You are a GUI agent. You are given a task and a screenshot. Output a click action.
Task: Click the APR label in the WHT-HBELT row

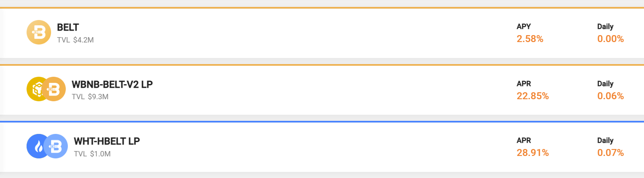pos(523,140)
